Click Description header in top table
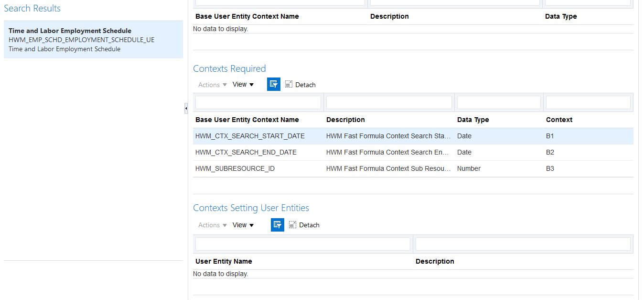This screenshot has width=644, height=300. [389, 16]
